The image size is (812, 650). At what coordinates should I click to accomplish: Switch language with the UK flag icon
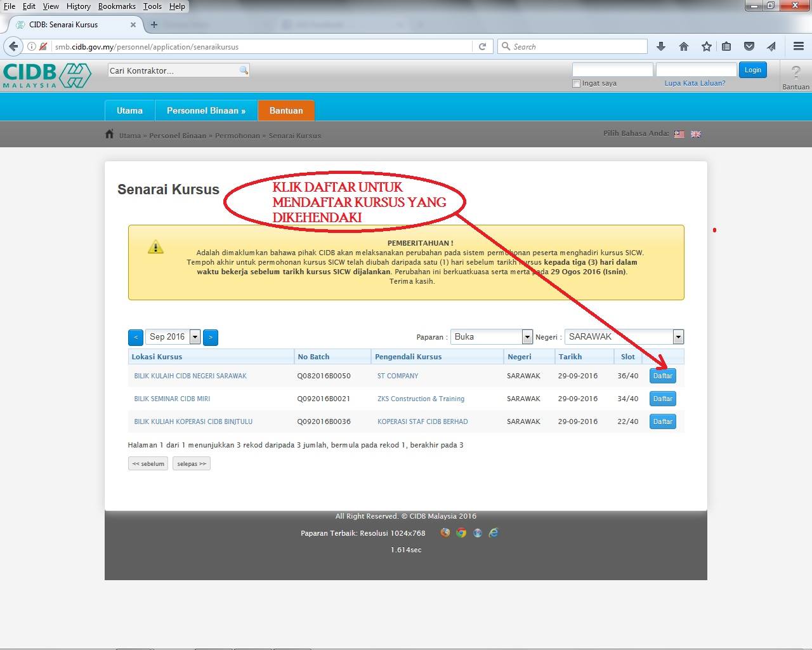pyautogui.click(x=696, y=134)
